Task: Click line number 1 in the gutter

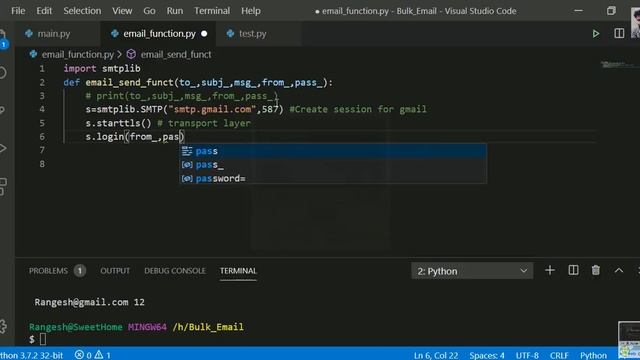Action: click(x=42, y=69)
